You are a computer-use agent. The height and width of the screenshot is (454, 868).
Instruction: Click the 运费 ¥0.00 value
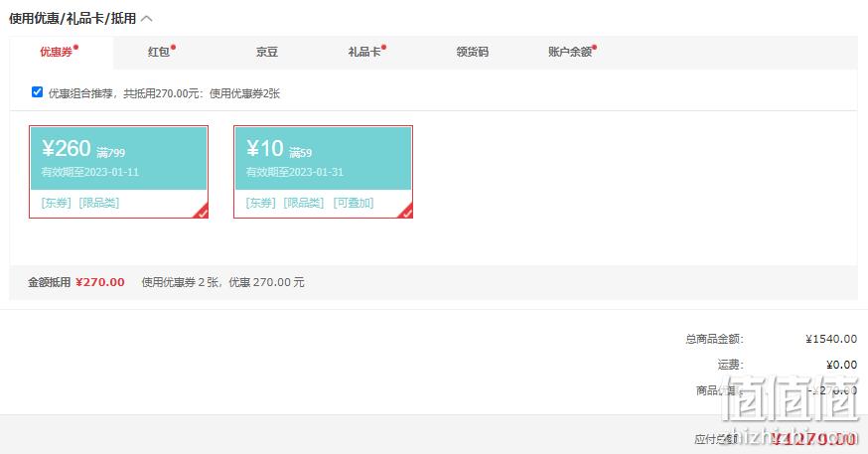click(x=841, y=365)
